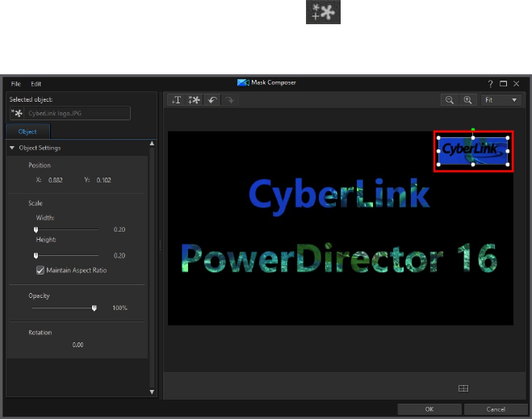Screen dimensions: 532x419
Task: Click the Opacity value 100%
Action: [x=119, y=308]
